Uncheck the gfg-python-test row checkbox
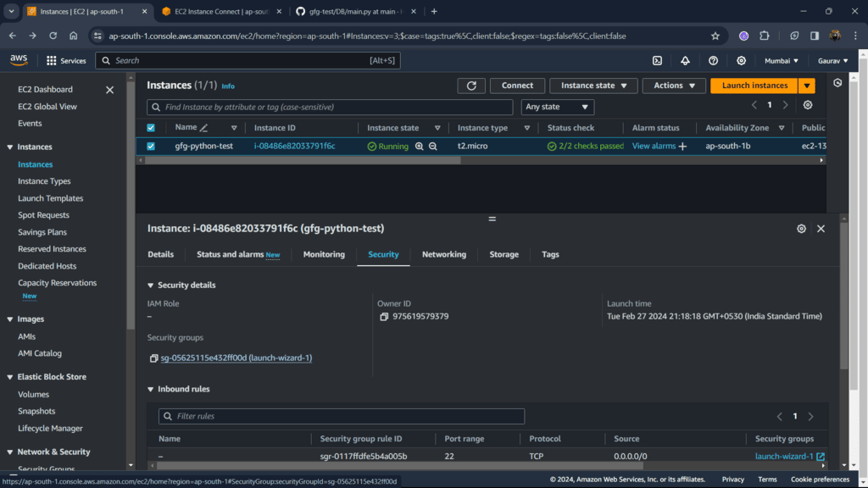This screenshot has height=488, width=868. click(151, 146)
